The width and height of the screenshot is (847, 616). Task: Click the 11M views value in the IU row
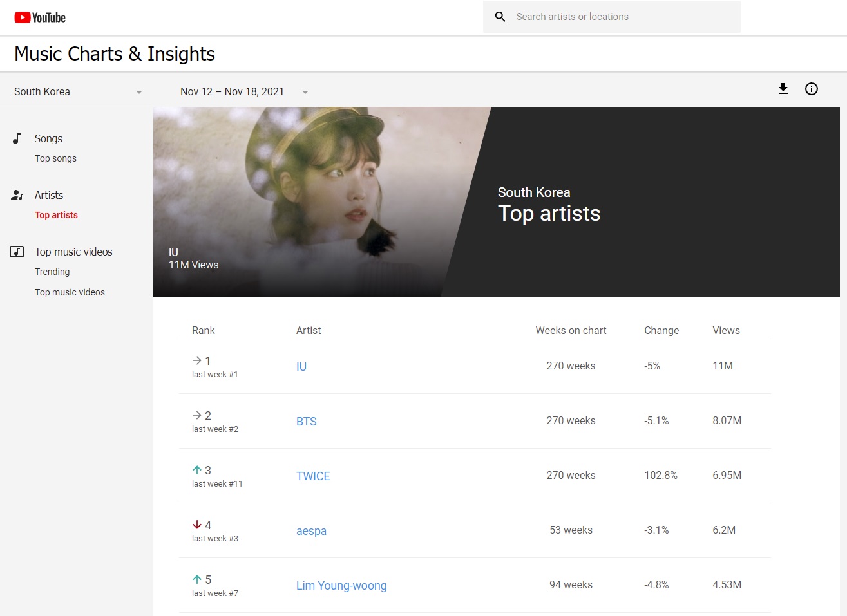coord(723,366)
